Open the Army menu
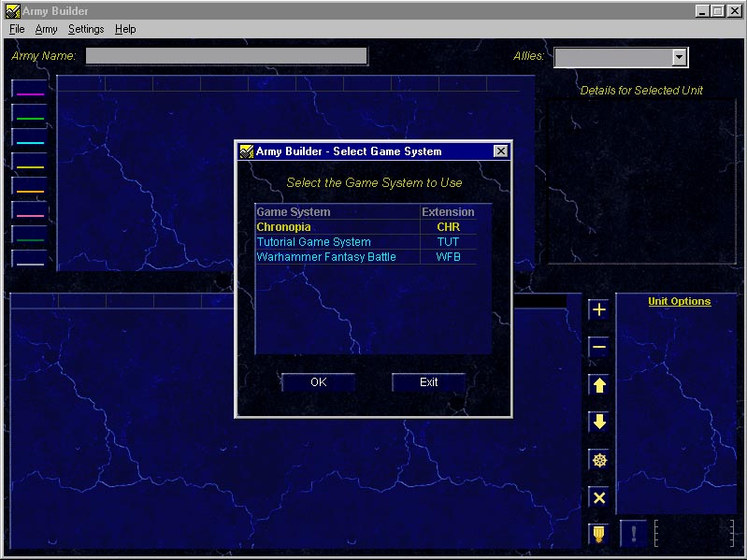Image resolution: width=747 pixels, height=560 pixels. 46,29
